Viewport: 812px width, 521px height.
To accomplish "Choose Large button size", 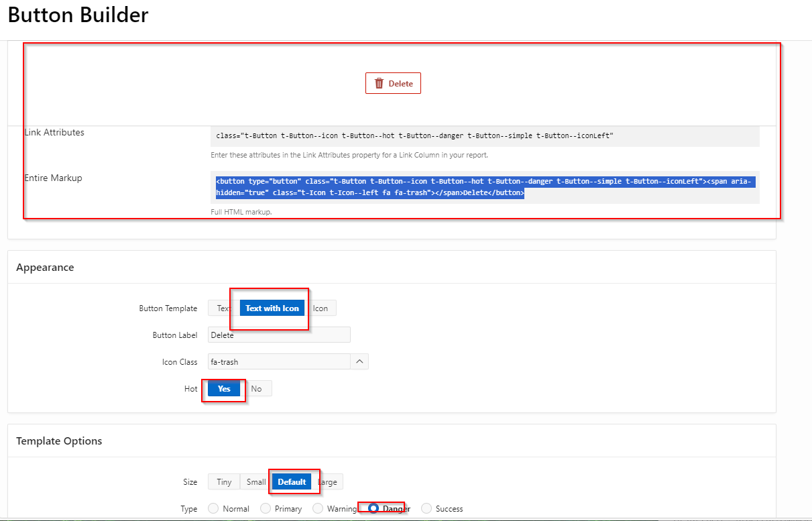I will (328, 481).
